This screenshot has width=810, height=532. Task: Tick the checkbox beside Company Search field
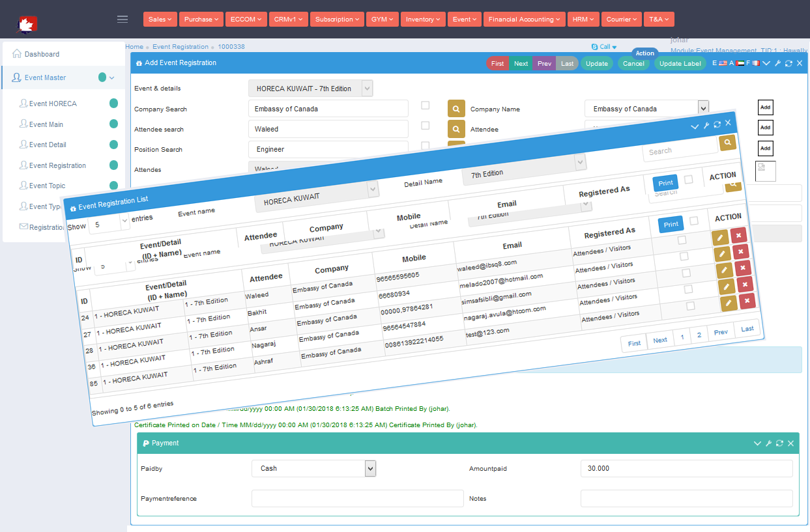(x=425, y=105)
